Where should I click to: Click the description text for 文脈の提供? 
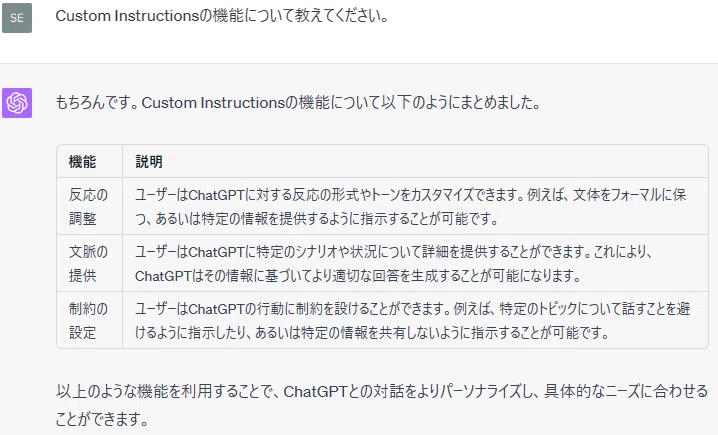tap(394, 263)
